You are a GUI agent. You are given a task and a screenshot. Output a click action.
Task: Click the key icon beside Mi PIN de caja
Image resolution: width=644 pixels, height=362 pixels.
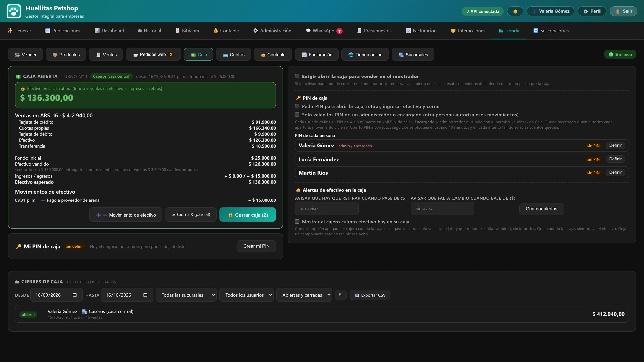19,246
